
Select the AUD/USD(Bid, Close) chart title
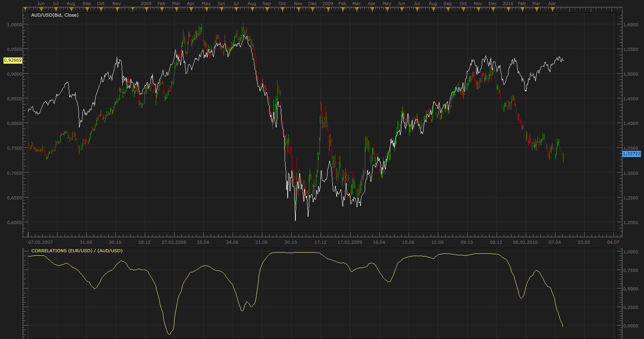(55, 15)
